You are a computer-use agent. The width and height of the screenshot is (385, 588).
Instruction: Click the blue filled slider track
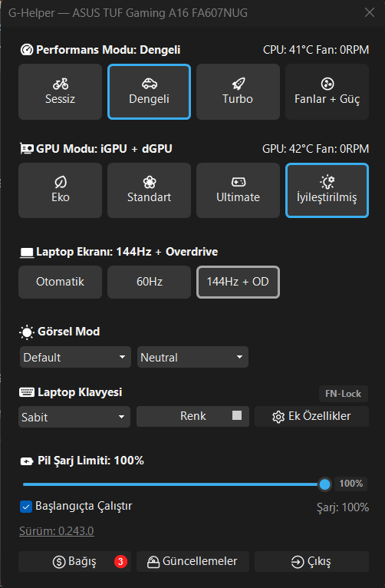(x=170, y=484)
